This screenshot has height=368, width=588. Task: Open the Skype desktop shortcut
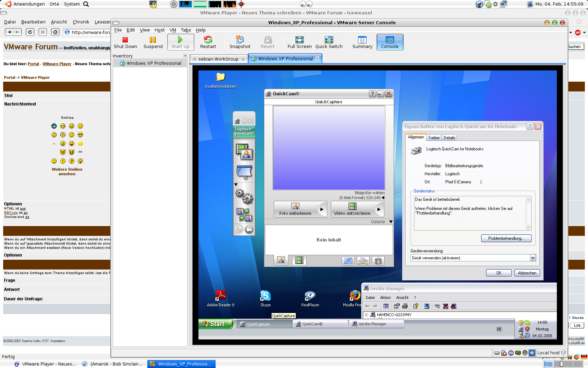tap(265, 299)
